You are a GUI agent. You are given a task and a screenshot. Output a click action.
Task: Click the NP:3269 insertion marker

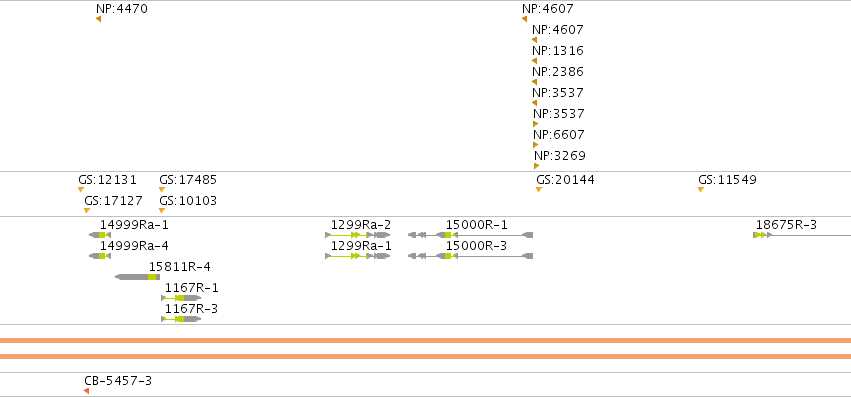coord(537,166)
